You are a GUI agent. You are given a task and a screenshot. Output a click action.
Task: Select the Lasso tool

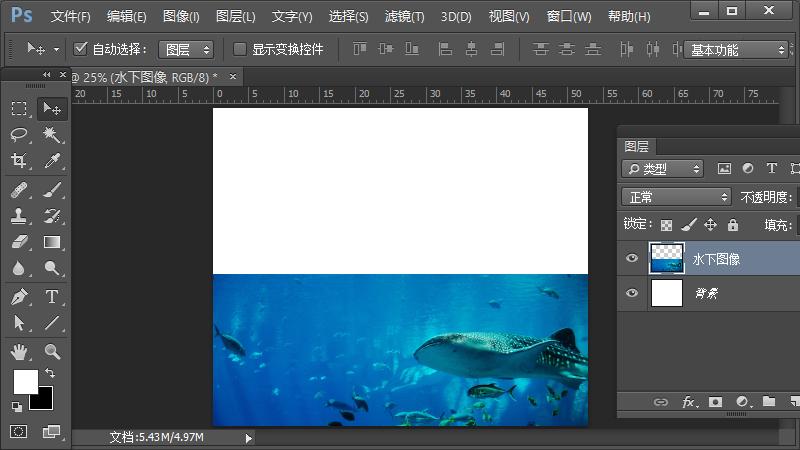19,135
